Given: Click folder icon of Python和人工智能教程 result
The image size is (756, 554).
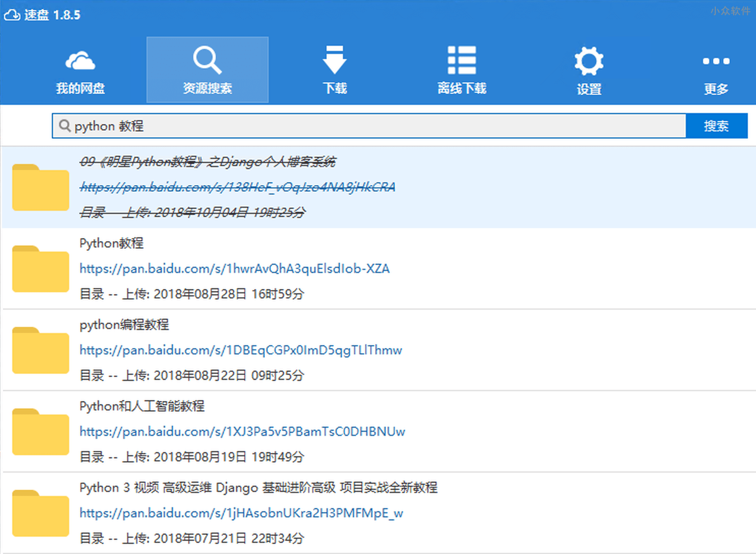Looking at the screenshot, I should click(41, 432).
